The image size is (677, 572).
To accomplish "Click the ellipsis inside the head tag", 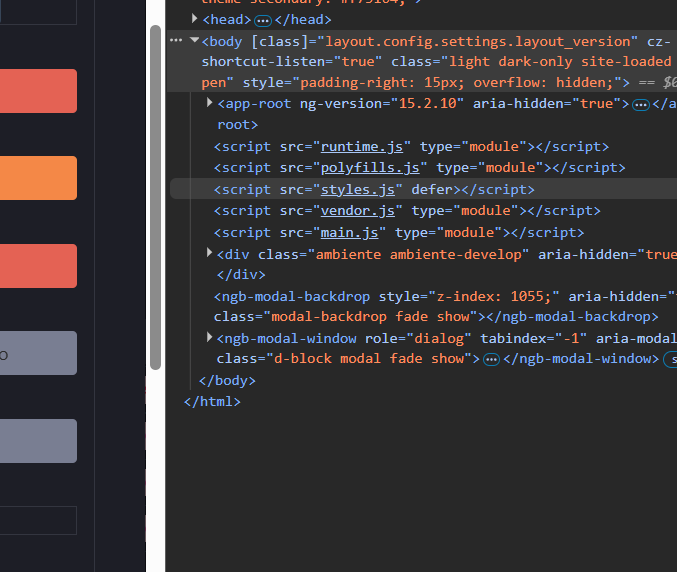I will point(263,20).
